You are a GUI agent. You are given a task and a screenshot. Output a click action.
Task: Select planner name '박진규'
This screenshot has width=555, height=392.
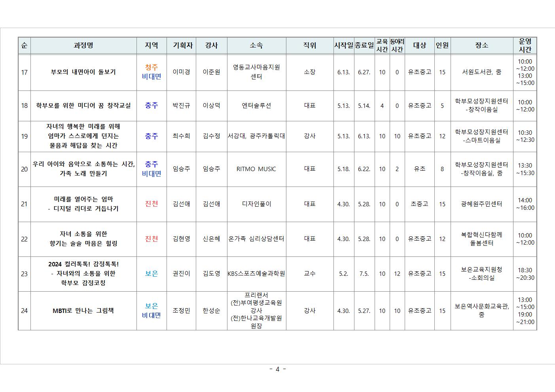pyautogui.click(x=182, y=106)
